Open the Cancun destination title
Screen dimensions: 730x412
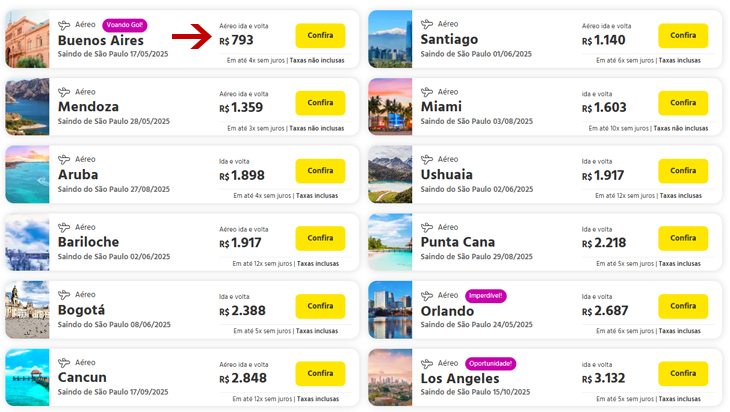(x=82, y=377)
